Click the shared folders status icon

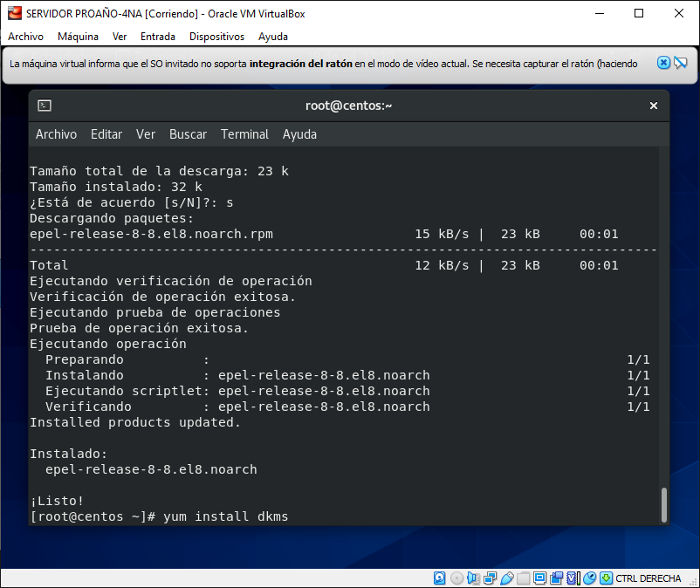(x=523, y=578)
